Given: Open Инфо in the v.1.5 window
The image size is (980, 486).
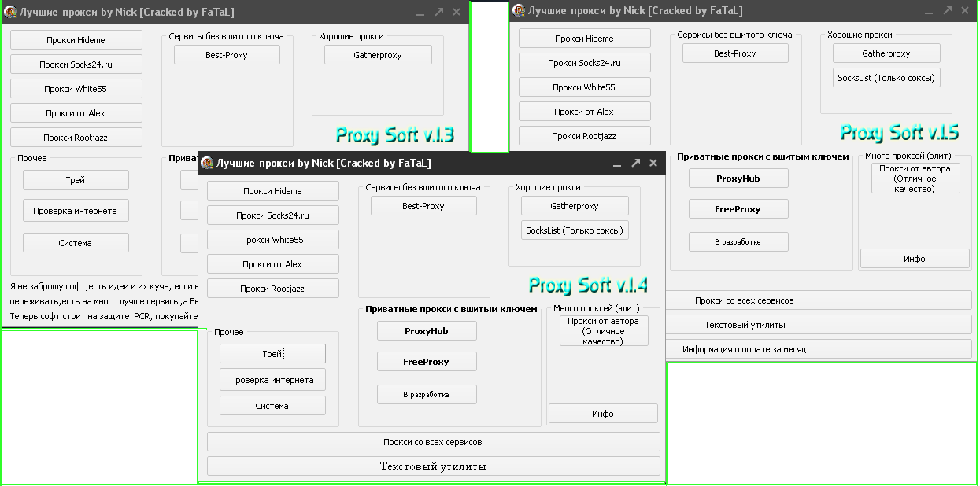Looking at the screenshot, I should (x=915, y=259).
